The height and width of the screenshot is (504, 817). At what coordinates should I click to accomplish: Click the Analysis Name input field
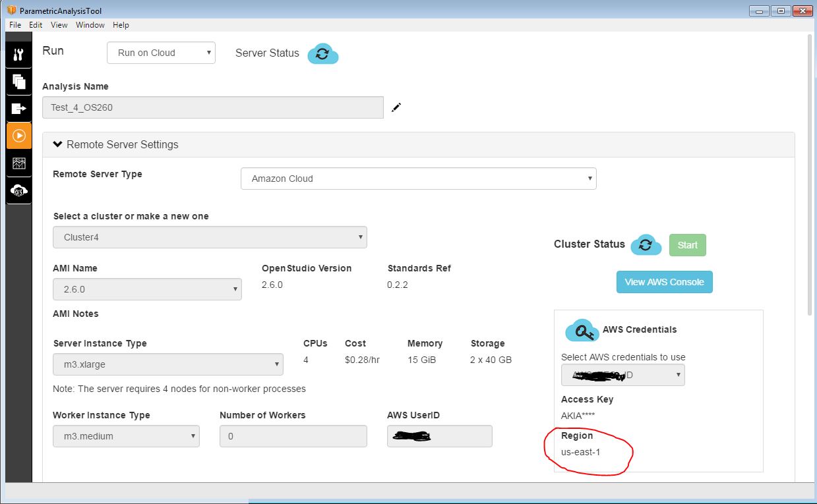[212, 107]
